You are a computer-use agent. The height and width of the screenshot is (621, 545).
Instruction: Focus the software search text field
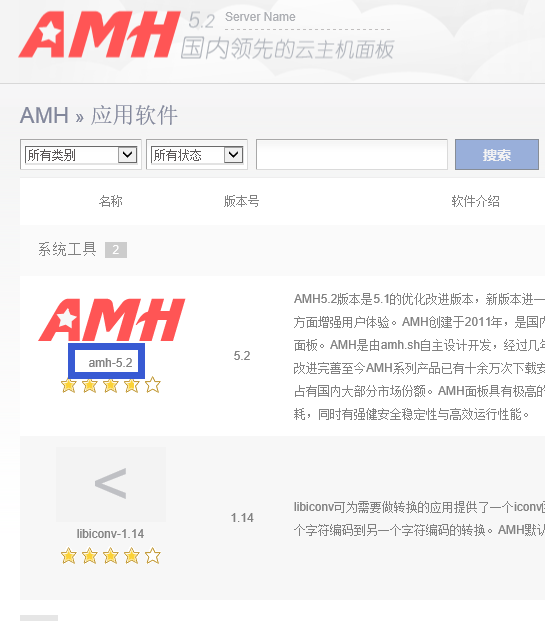[x=352, y=154]
